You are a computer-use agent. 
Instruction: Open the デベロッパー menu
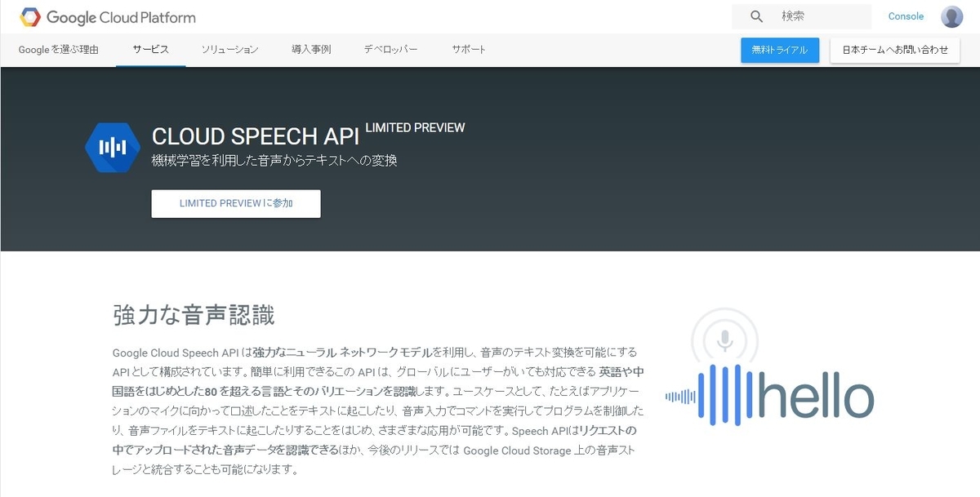[390, 49]
